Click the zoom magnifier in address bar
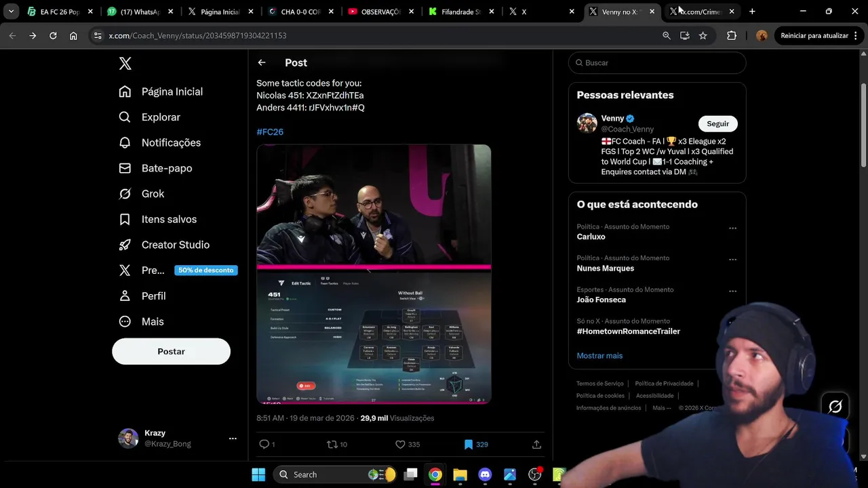 pyautogui.click(x=667, y=35)
